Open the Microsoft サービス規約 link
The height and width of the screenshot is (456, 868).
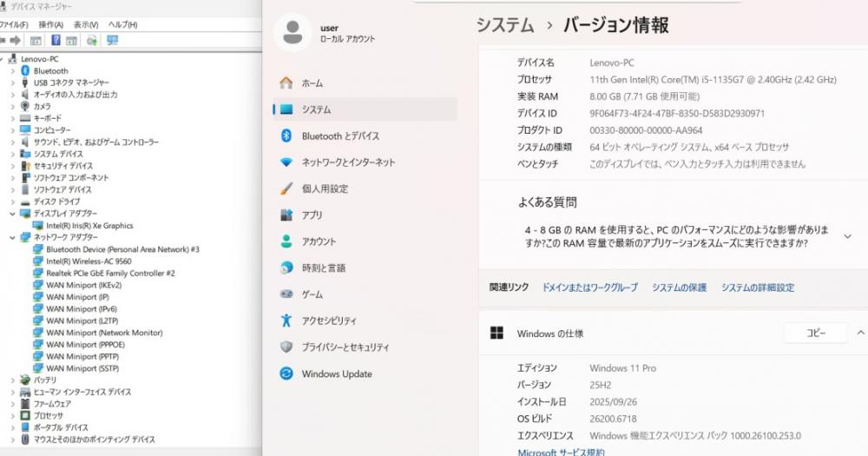click(561, 452)
